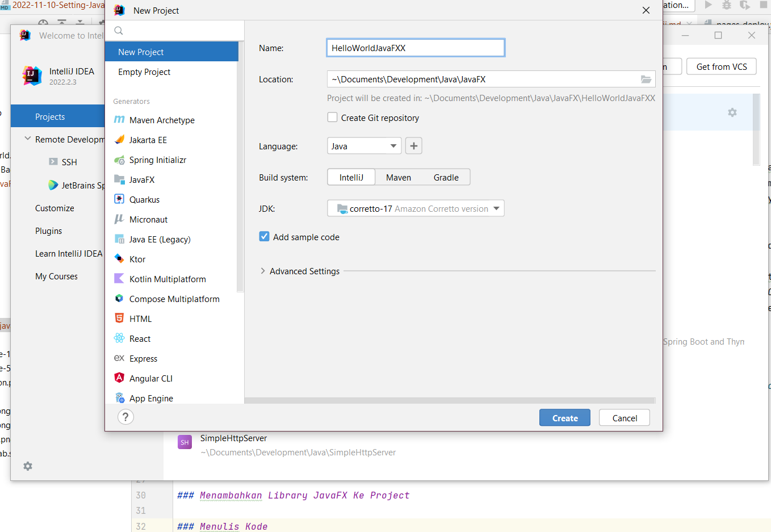Open Plugins in Welcome window

[x=49, y=231]
